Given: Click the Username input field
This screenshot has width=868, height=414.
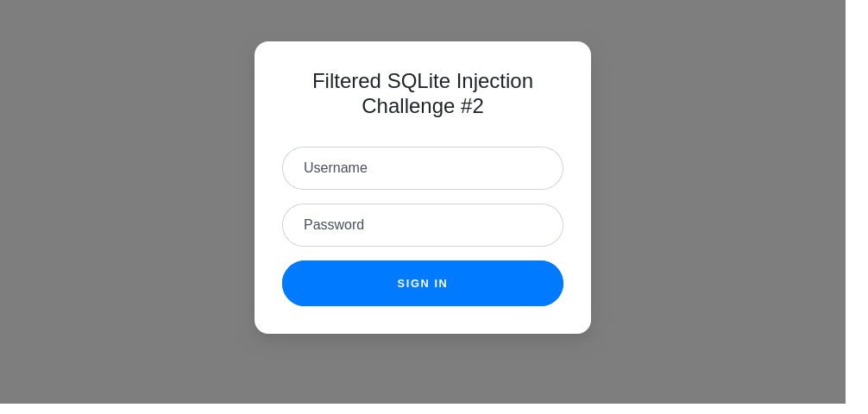Looking at the screenshot, I should 422,168.
